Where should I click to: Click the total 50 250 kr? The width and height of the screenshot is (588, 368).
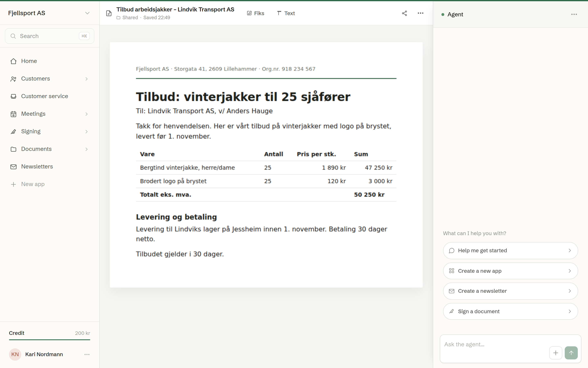369,195
